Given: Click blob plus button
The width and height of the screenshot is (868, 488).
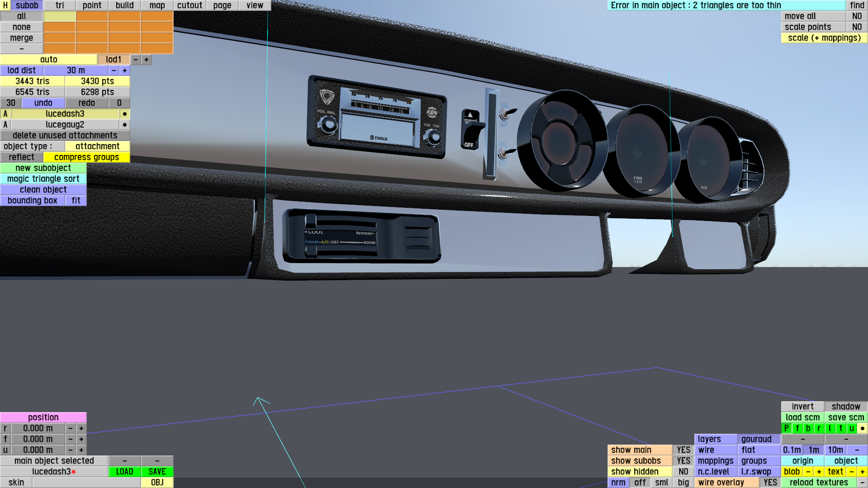Looking at the screenshot, I should point(819,471).
